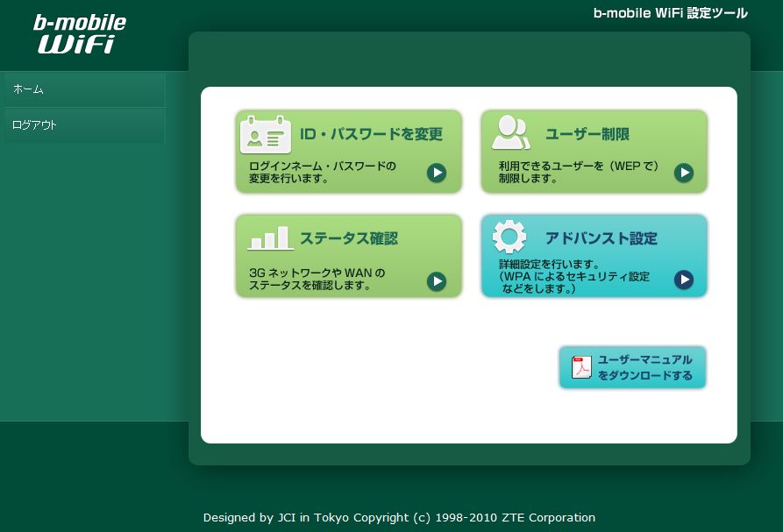Viewport: 783px width, 532px height.
Task: Click the users silhouette icon
Action: coord(510,132)
